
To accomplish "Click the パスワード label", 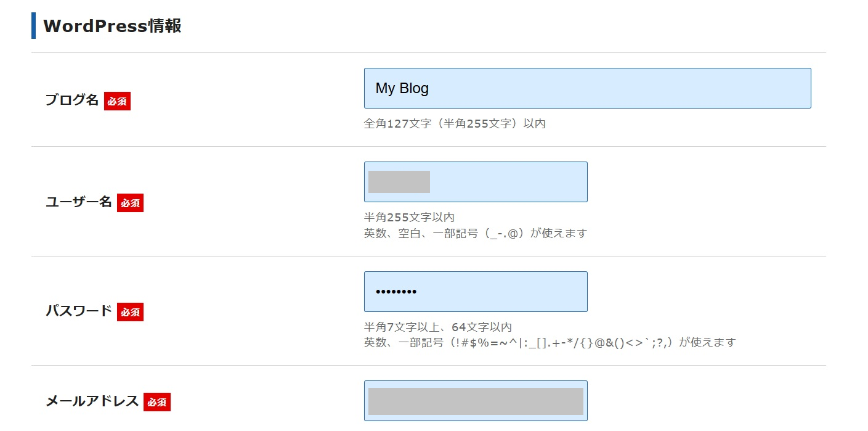I will coord(78,311).
